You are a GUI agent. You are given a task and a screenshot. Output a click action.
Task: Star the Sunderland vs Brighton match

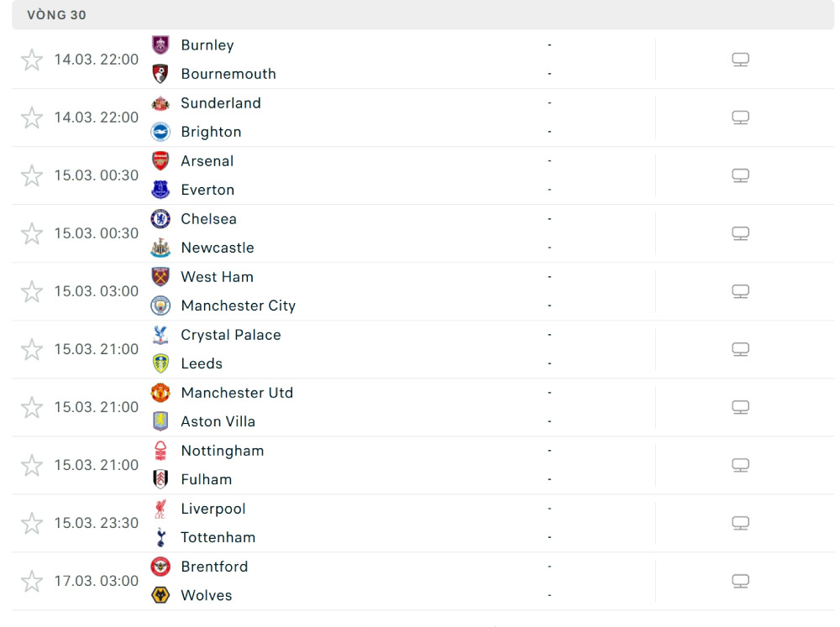click(32, 118)
